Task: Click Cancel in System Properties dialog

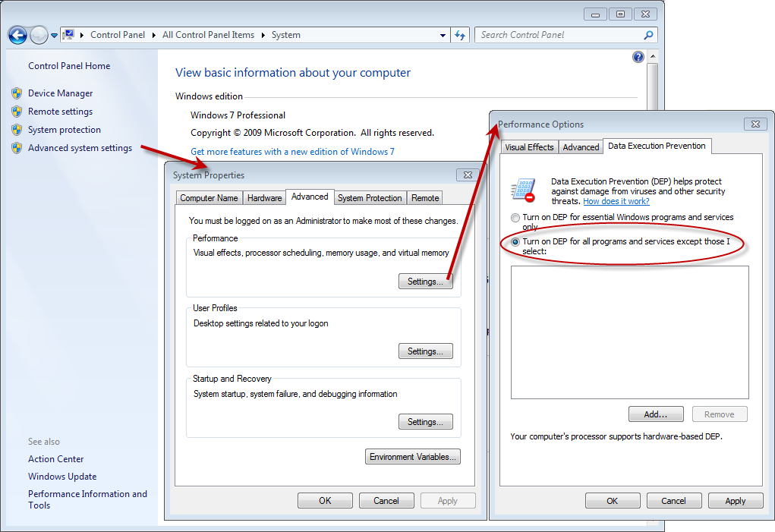Action: click(386, 500)
